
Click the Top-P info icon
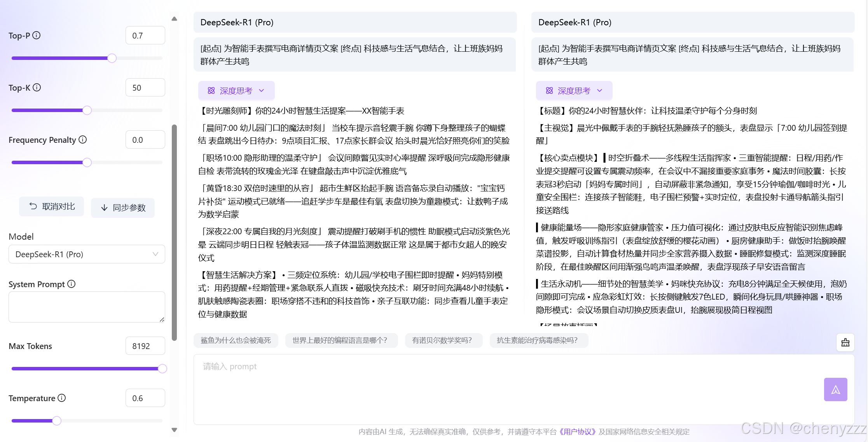[37, 35]
